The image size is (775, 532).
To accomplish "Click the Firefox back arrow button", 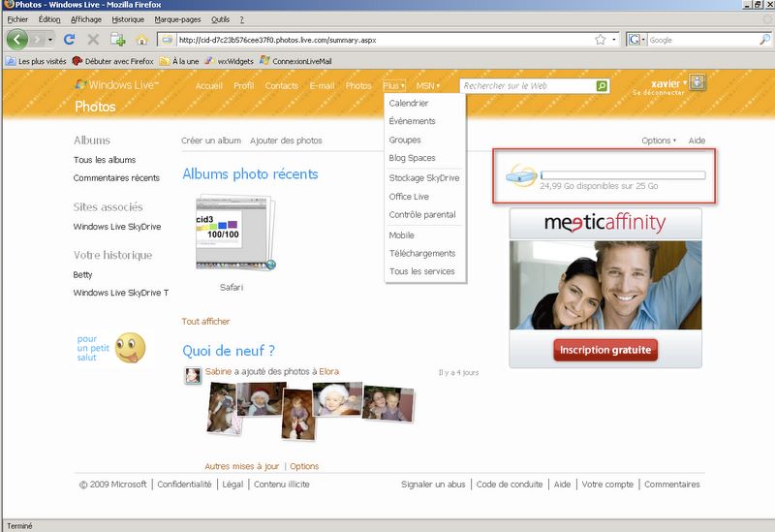I will [16, 39].
